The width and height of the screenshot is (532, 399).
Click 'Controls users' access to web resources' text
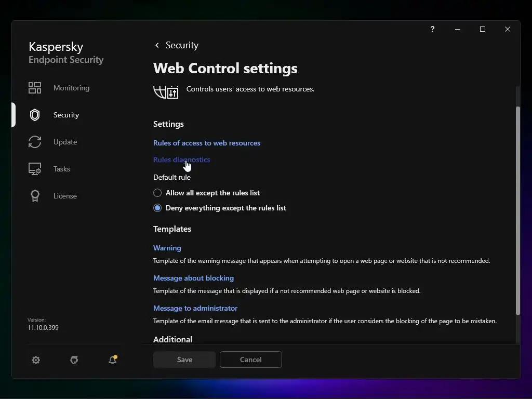(250, 89)
